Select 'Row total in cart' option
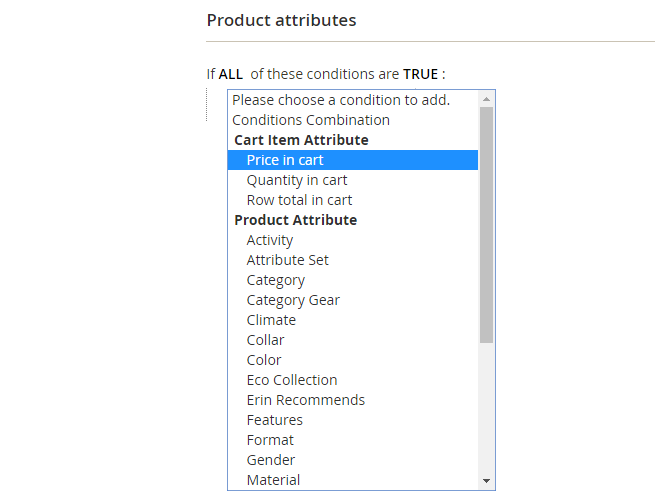 pos(299,200)
